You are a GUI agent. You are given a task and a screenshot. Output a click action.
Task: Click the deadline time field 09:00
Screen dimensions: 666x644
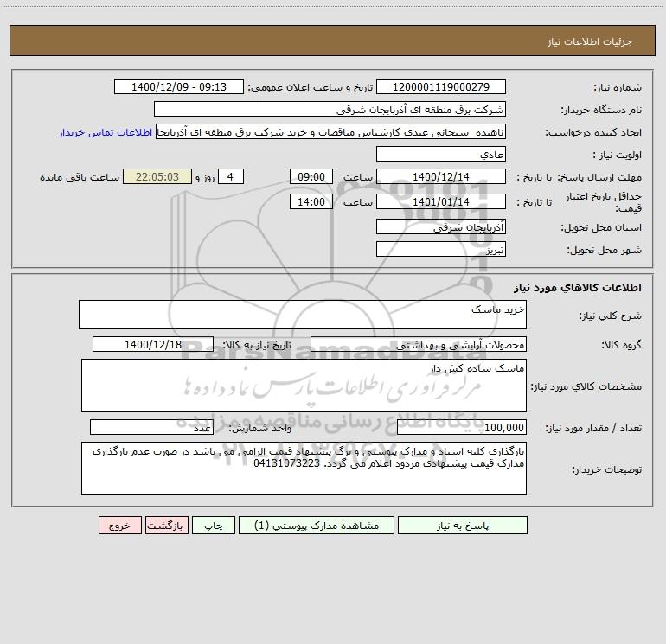coord(311,176)
